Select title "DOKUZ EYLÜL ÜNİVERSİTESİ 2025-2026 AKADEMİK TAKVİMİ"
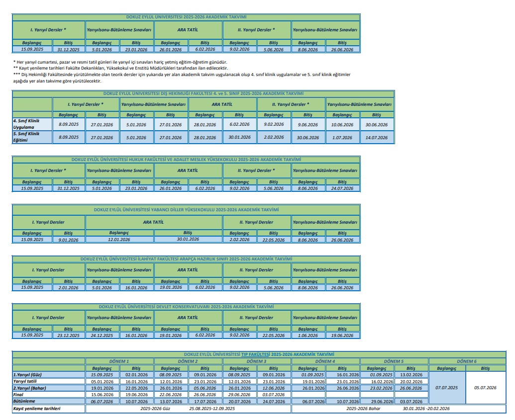The image size is (515, 420). click(186, 17)
